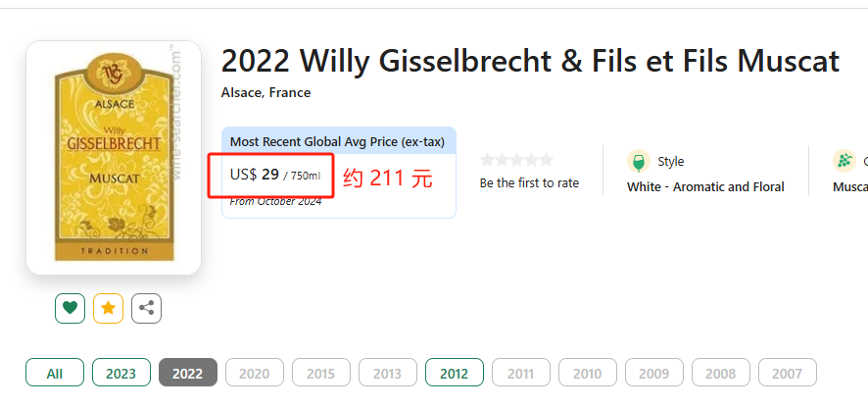Viewport: 868px width, 408px height.
Task: Select the 2022 vintage tab
Action: coord(187,374)
